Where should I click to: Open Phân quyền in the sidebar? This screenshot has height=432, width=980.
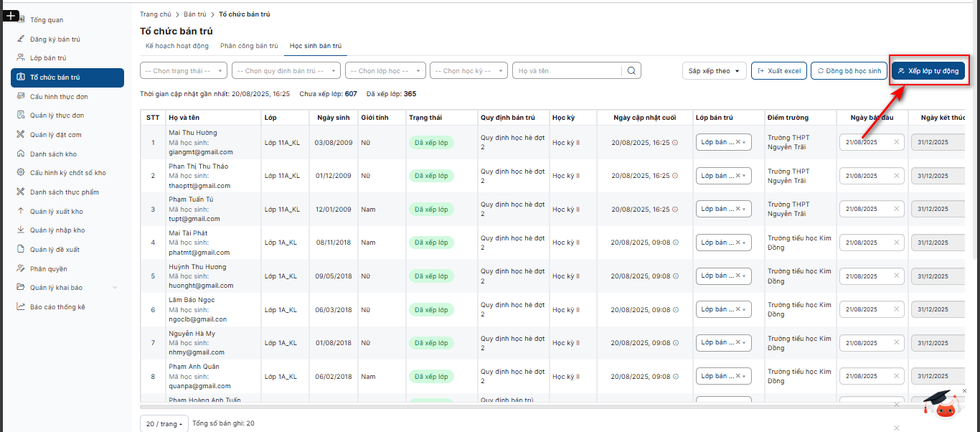coord(48,269)
